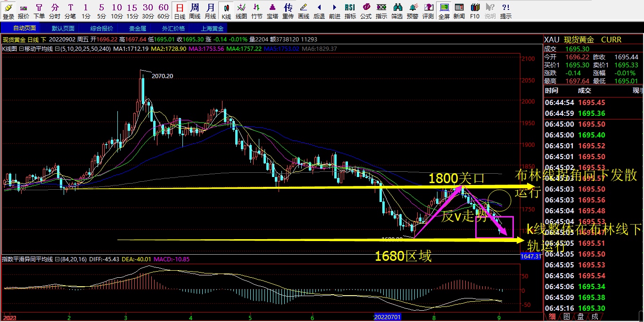Toggle the K线 candlestick chart mode

point(226,10)
